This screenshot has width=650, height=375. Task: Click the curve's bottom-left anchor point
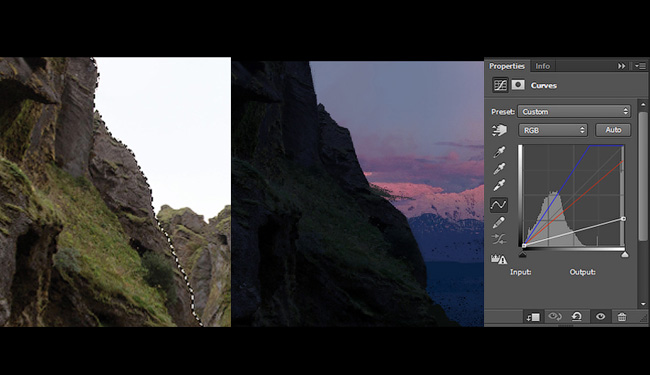point(524,246)
